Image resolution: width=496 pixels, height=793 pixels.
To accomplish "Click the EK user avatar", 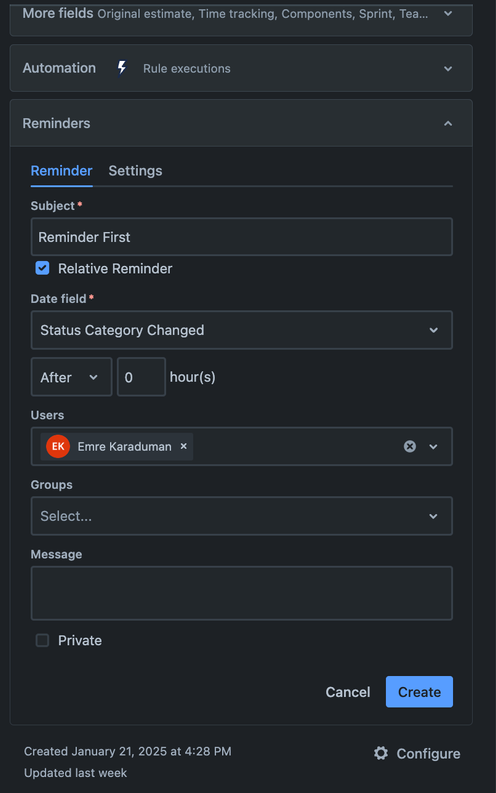I will (x=58, y=446).
